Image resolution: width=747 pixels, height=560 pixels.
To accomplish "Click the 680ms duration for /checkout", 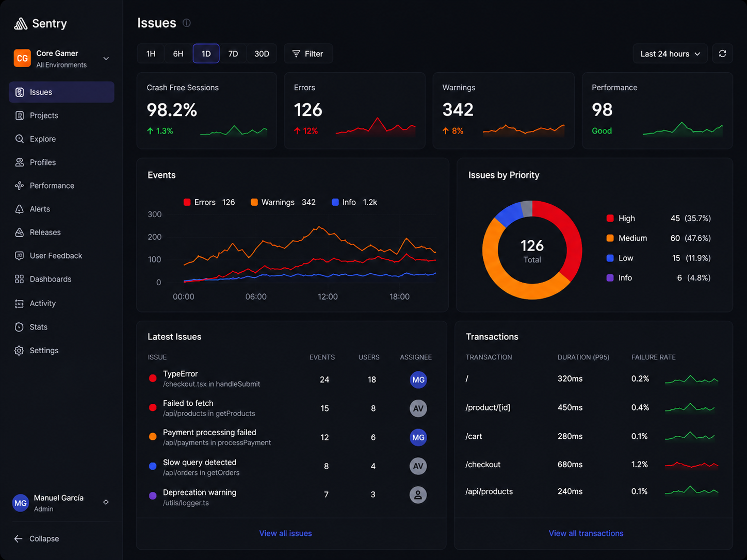I will click(x=570, y=465).
